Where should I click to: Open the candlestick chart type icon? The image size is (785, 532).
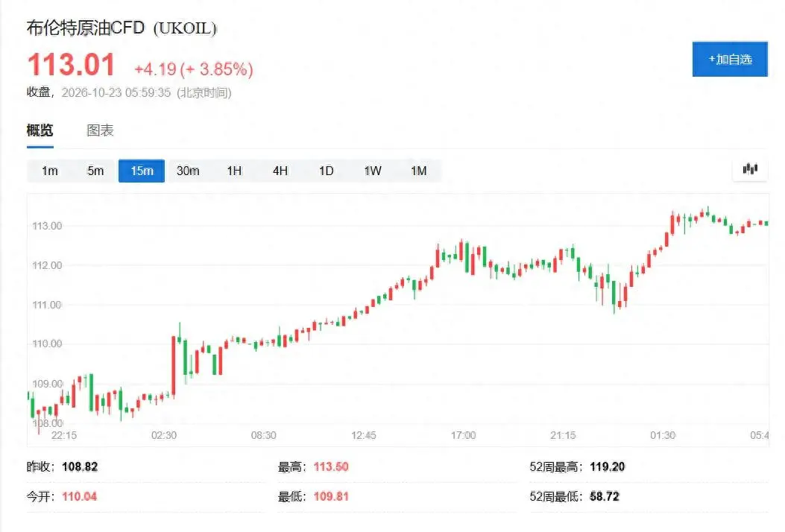749,170
